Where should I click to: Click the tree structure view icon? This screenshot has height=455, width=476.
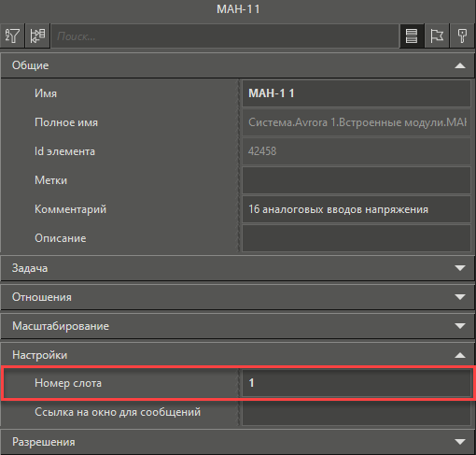coord(37,36)
